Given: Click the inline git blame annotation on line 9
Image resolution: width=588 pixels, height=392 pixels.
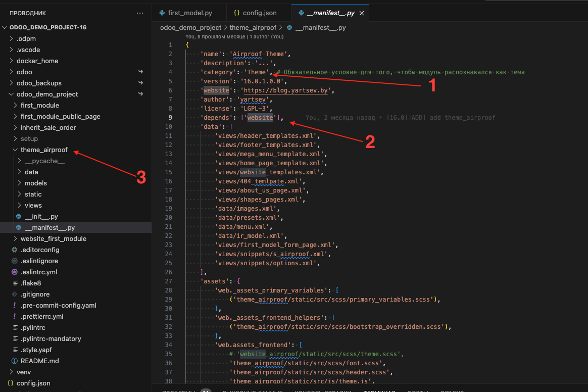Looking at the screenshot, I should (401, 117).
